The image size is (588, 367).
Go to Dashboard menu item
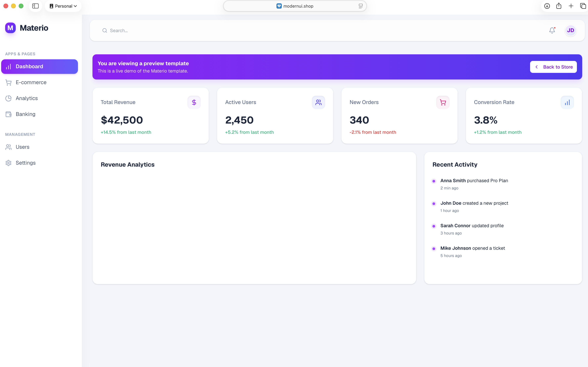[x=40, y=67]
